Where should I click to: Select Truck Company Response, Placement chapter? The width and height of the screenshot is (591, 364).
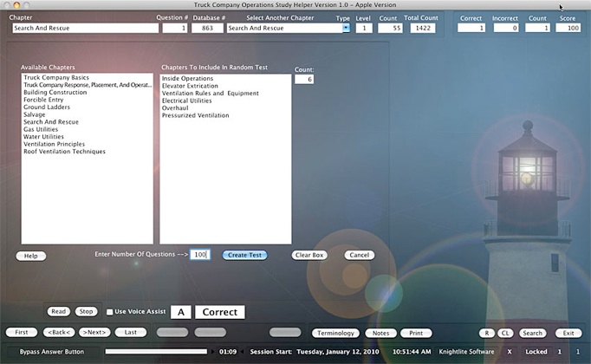pos(87,85)
